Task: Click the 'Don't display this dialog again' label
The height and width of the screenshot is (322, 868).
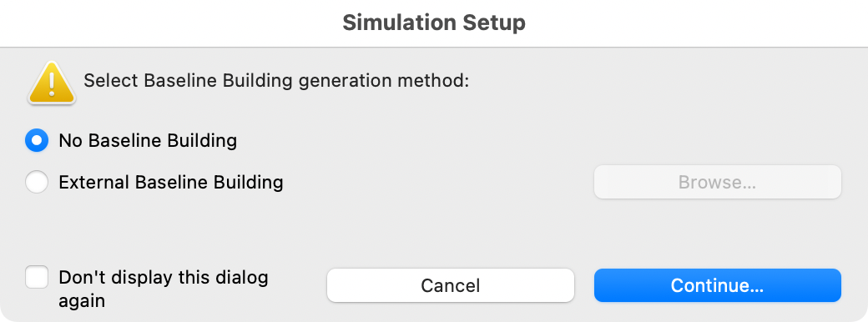Action: click(x=164, y=289)
